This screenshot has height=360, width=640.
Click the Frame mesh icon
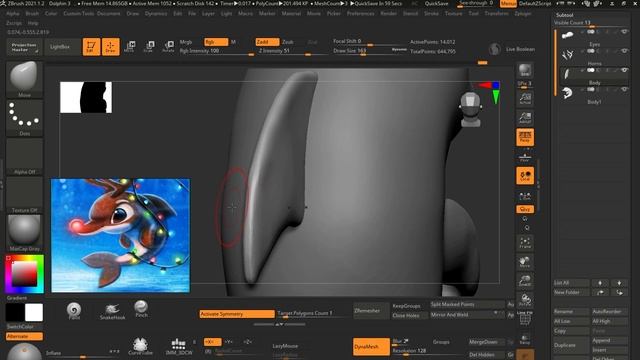coord(525,243)
